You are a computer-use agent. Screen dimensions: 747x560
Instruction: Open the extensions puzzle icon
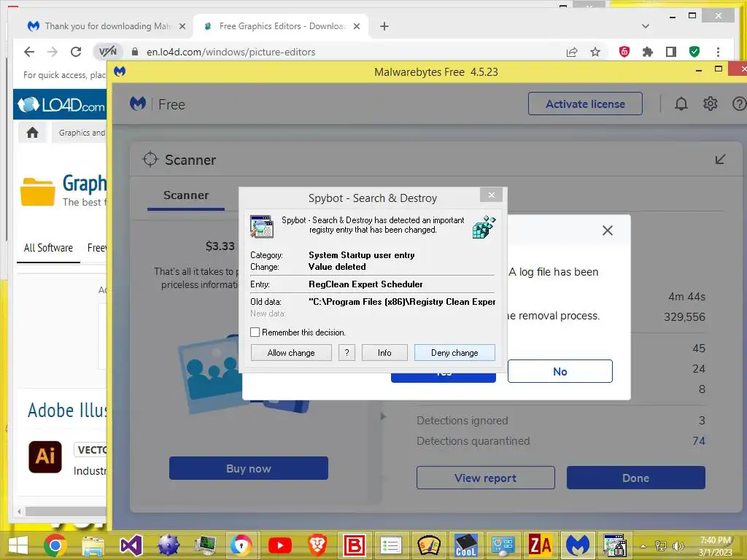(x=648, y=52)
